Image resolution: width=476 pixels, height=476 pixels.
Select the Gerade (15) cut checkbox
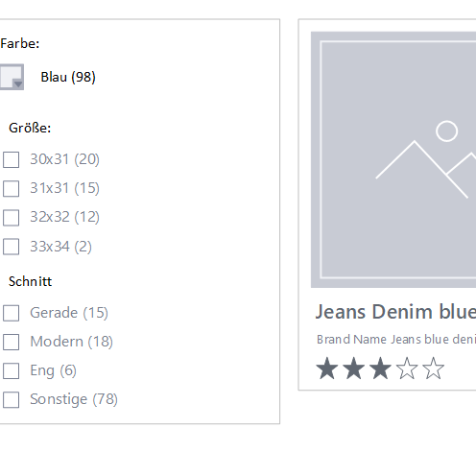point(12,313)
